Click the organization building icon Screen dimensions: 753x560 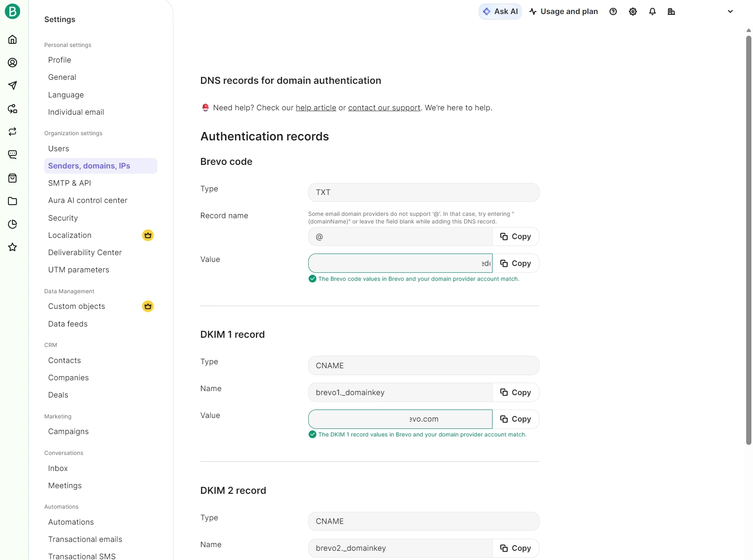(671, 12)
